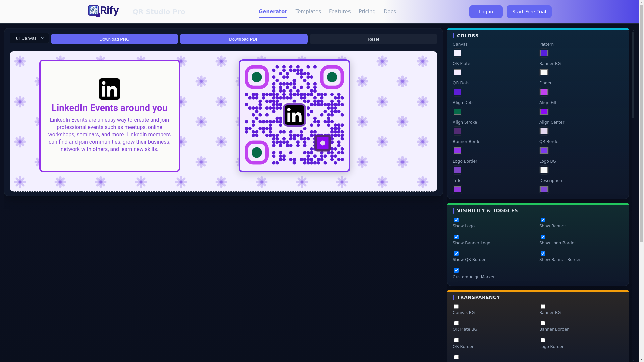Toggle the Show Banner Border checkbox

tap(543, 253)
